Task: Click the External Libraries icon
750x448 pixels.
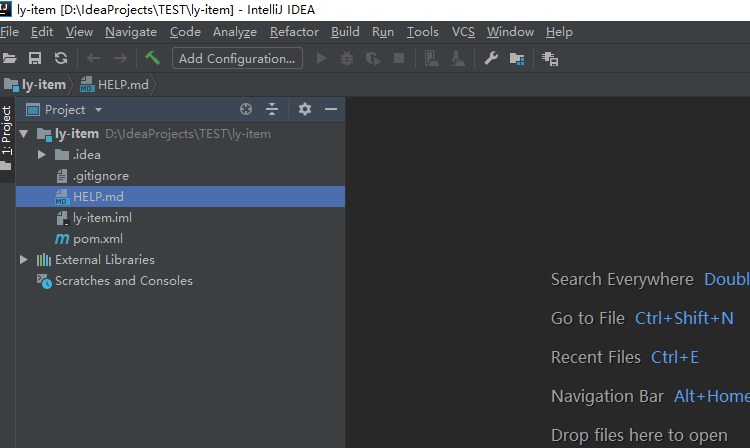Action: coord(44,260)
